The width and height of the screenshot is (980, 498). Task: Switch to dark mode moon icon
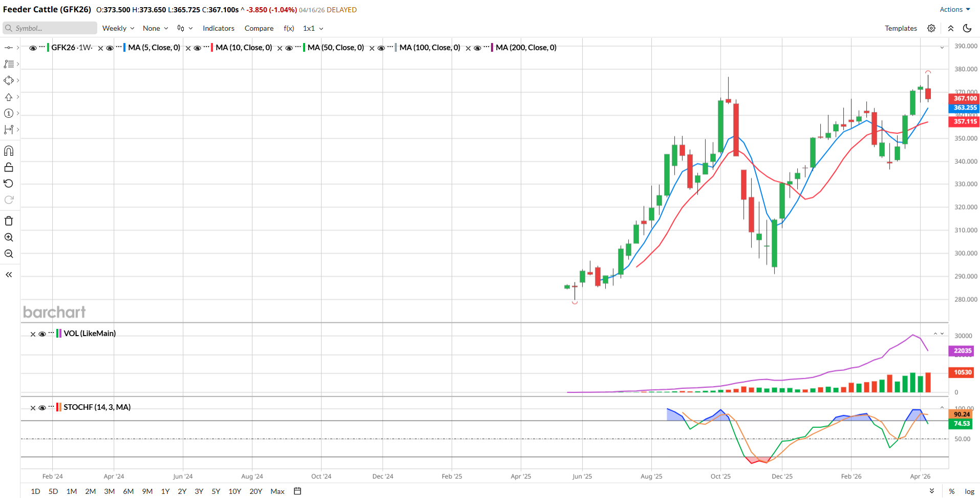tap(967, 28)
